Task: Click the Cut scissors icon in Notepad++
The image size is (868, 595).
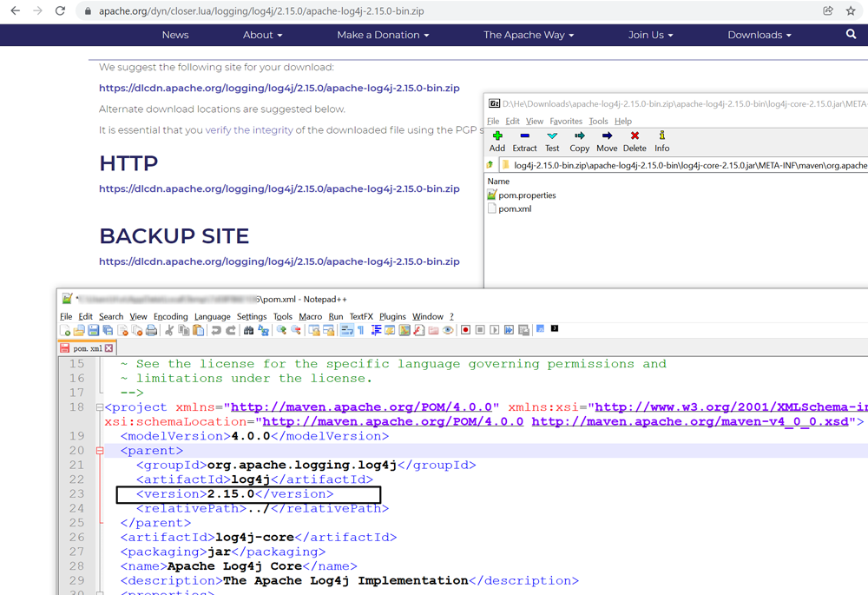Action: 169,331
